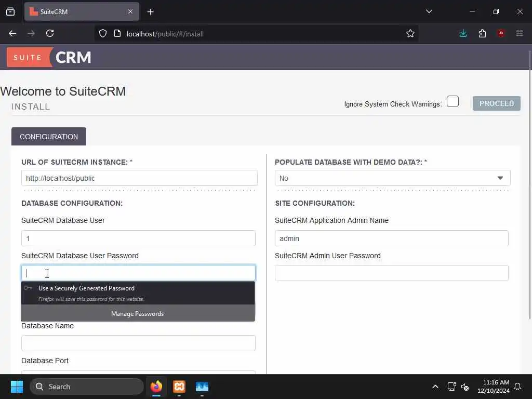Edit the URL of SuiteCRM instance field
This screenshot has width=532, height=399.
[x=139, y=178]
